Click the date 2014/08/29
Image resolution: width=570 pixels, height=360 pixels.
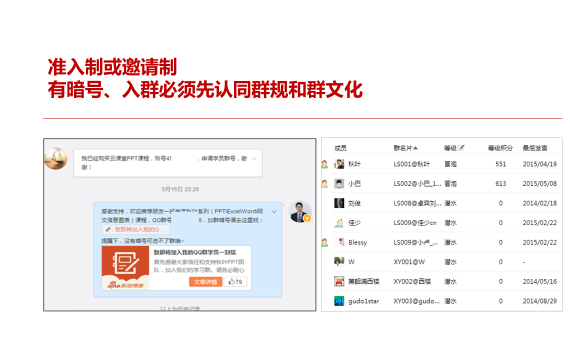click(540, 301)
